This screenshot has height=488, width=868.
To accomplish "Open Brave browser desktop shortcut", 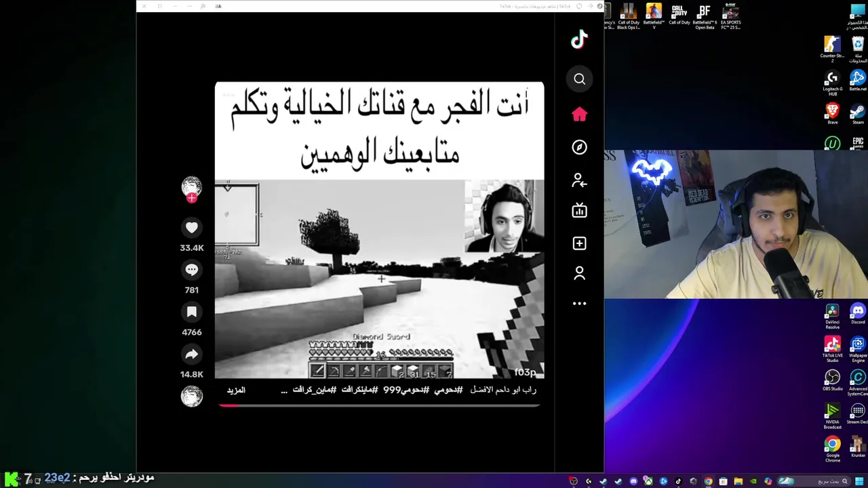I will [832, 113].
